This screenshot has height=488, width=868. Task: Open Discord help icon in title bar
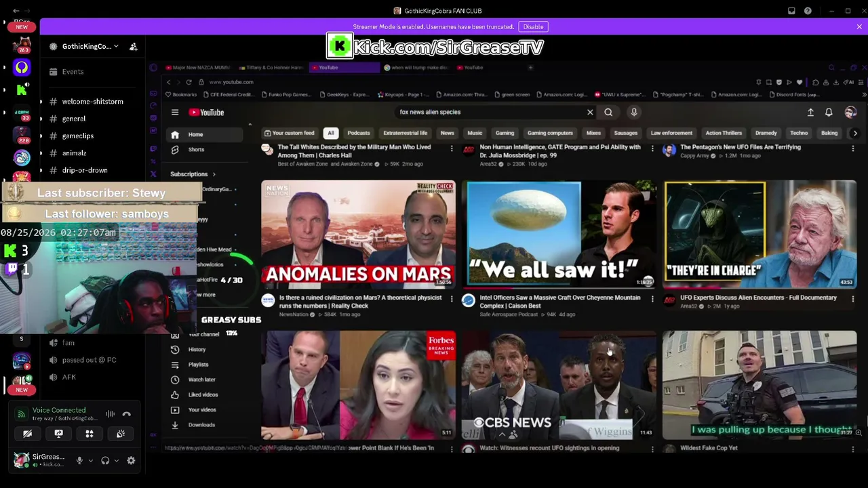click(x=808, y=11)
